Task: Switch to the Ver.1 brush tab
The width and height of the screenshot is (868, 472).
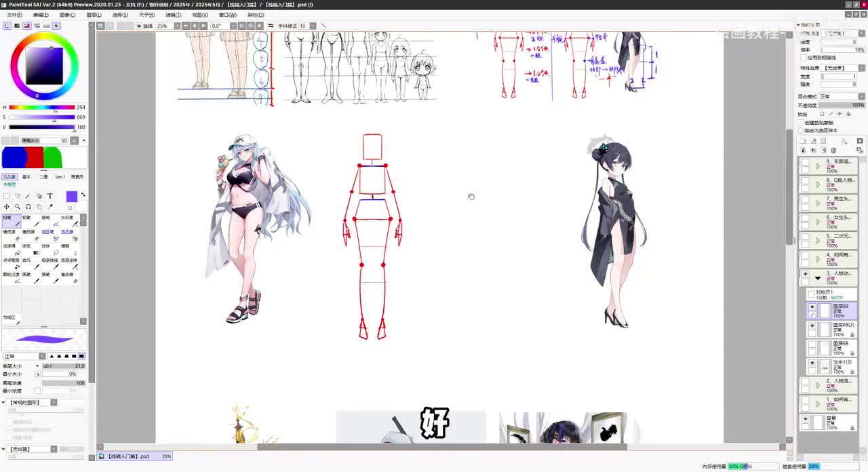Action: click(x=60, y=177)
